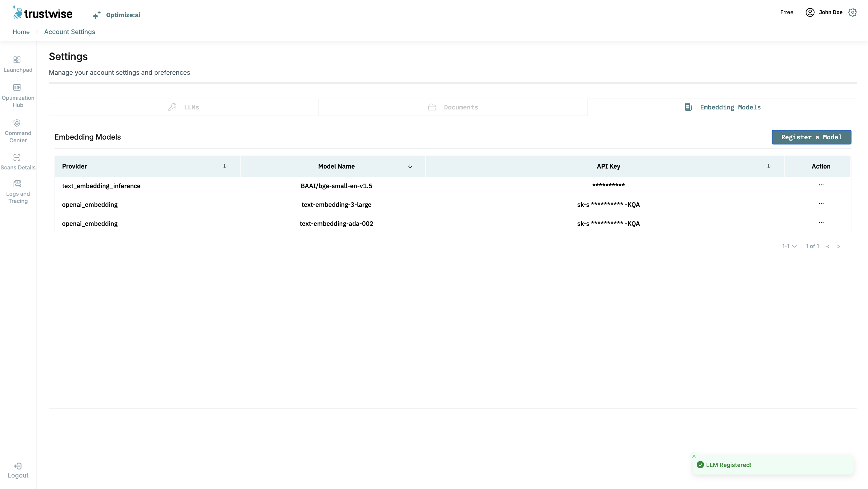Go to next page of table

[x=839, y=246]
